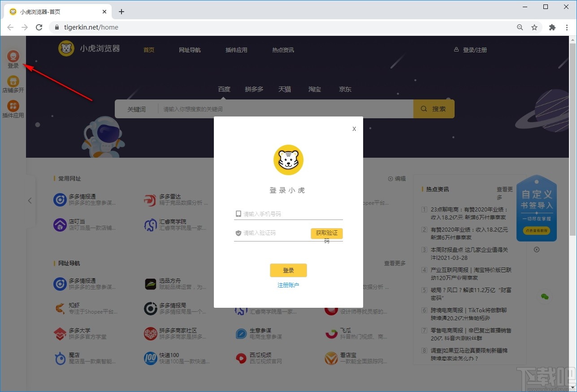This screenshot has height=392, width=577.
Task: Collapse the panel using the left chevron
Action: click(30, 201)
